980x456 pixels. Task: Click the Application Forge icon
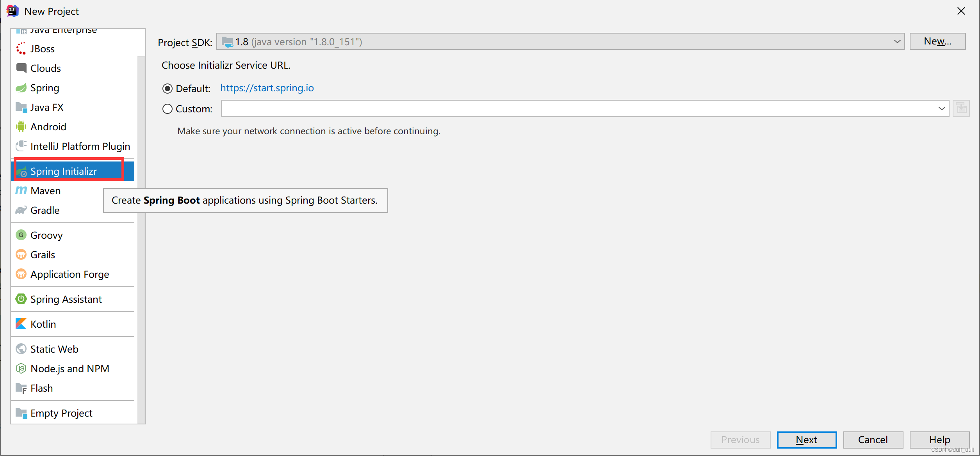point(21,274)
